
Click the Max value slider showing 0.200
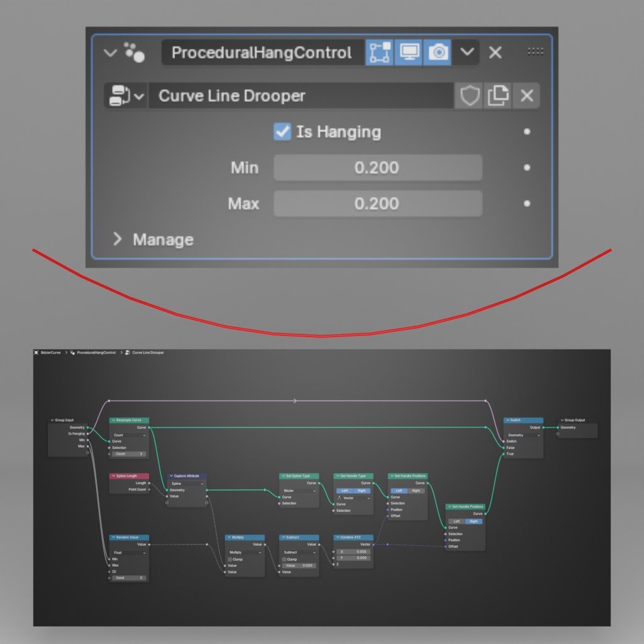coord(377,203)
